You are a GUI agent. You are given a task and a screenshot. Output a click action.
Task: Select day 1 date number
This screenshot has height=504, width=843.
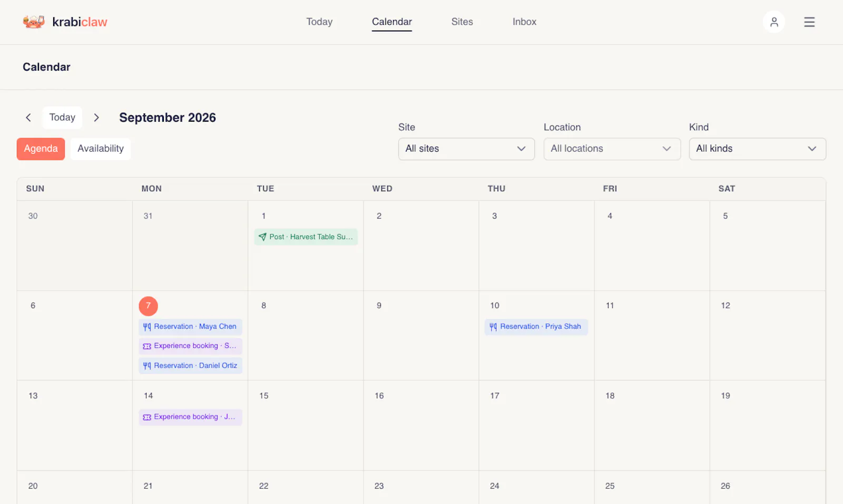[263, 216]
